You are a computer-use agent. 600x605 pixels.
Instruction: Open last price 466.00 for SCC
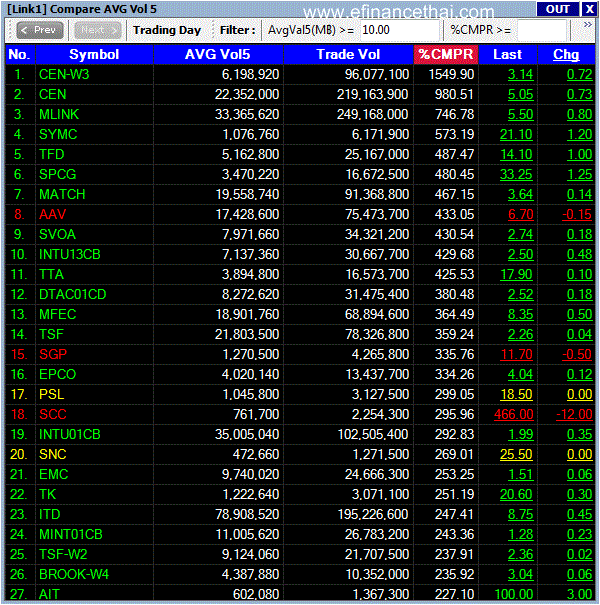point(514,414)
